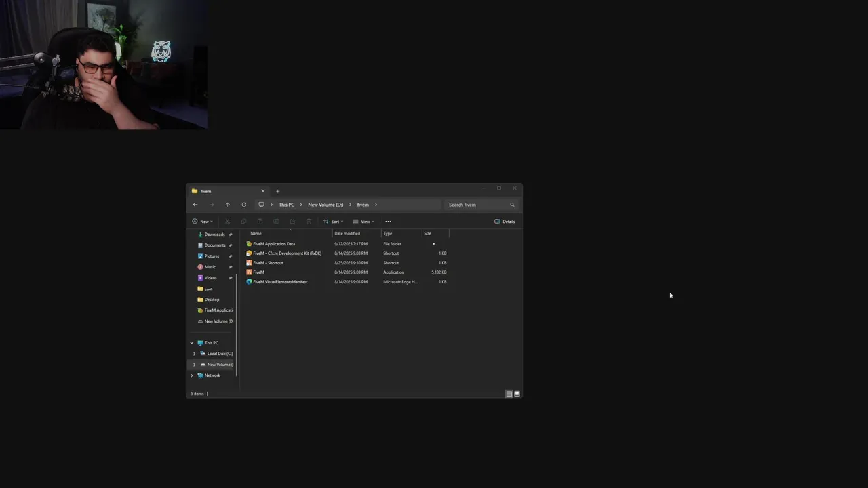The image size is (868, 488).
Task: Click the 8/25/2025 9:10 PM date cell
Action: pos(351,263)
